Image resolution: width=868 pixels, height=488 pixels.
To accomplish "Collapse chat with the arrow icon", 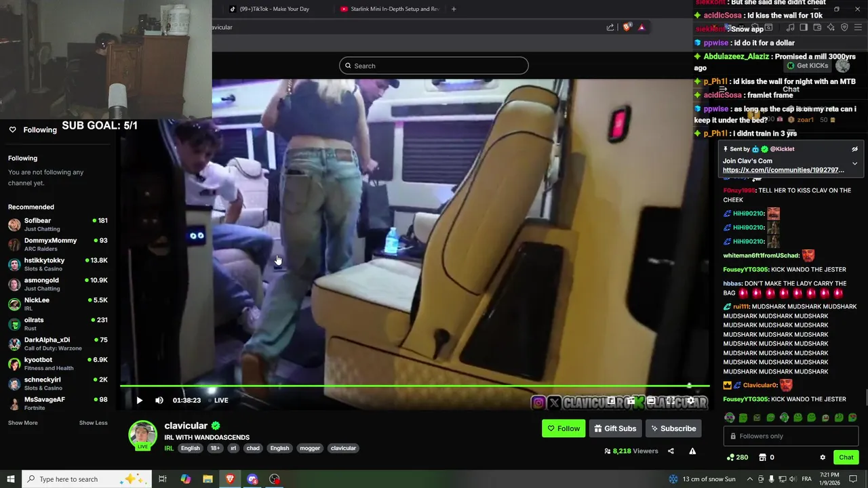I will 723,89.
